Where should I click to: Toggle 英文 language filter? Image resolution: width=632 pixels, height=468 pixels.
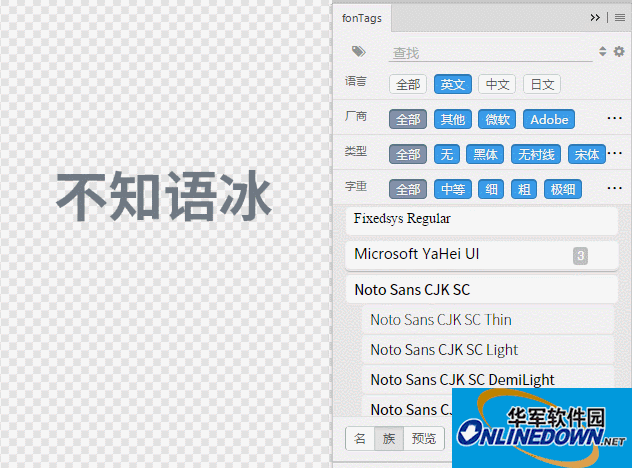(x=453, y=84)
